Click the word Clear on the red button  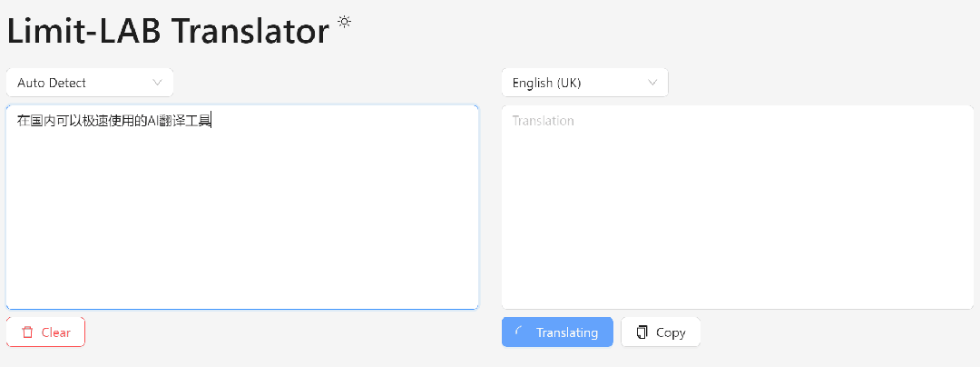click(56, 332)
